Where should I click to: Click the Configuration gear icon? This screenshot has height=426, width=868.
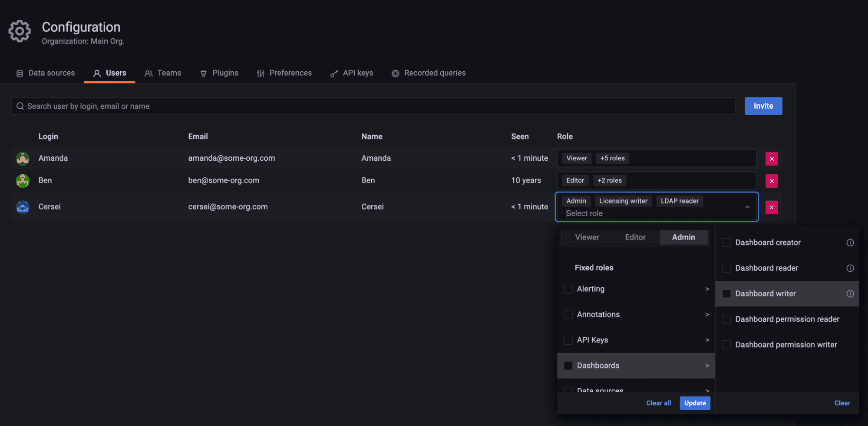click(x=20, y=31)
